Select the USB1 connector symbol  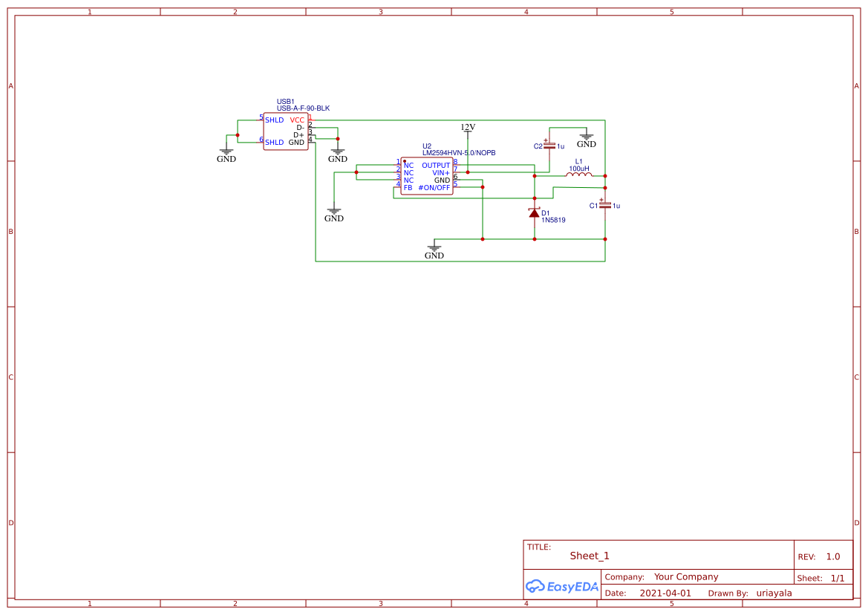coord(286,130)
